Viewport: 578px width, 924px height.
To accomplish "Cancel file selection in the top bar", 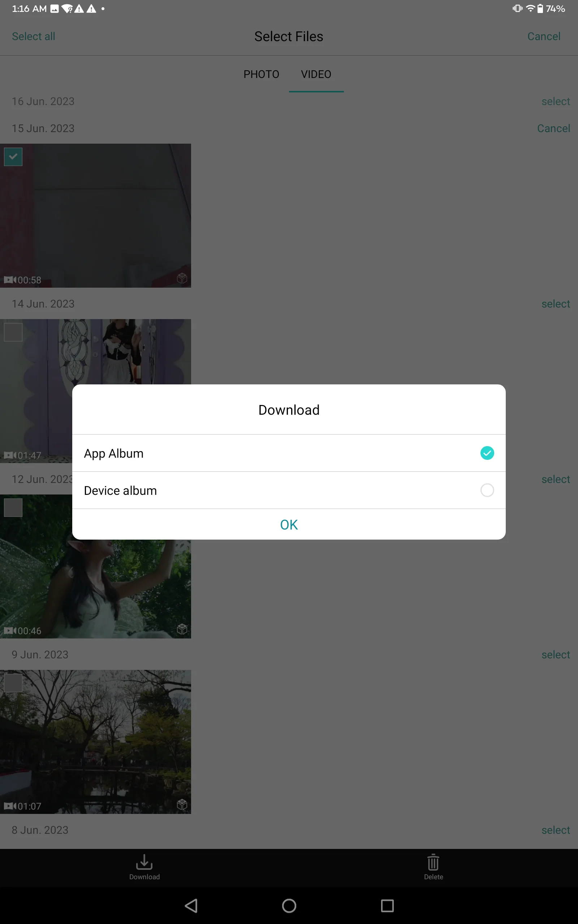I will [544, 36].
